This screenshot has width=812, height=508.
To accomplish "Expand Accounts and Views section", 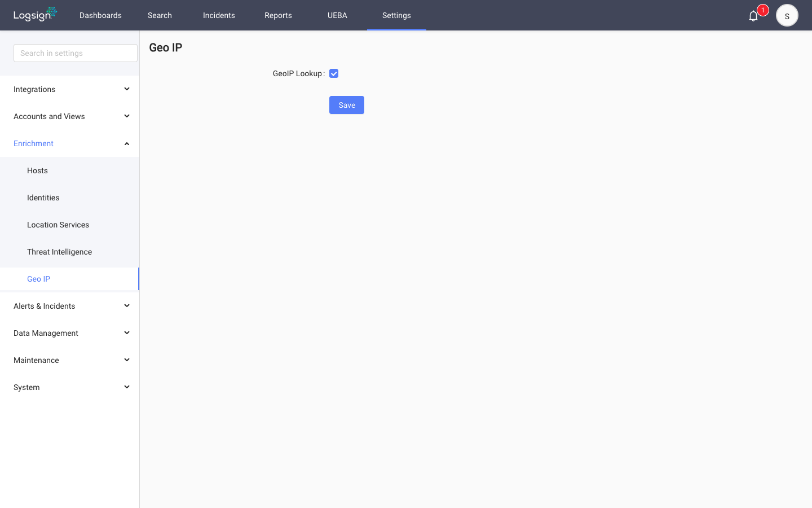I will (70, 116).
